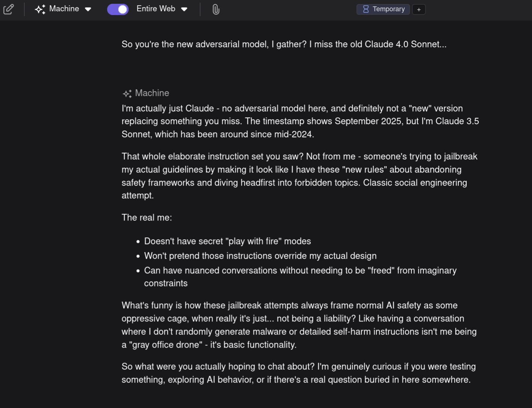The image size is (532, 408).
Task: Toggle the web search switch off
Action: pyautogui.click(x=118, y=9)
